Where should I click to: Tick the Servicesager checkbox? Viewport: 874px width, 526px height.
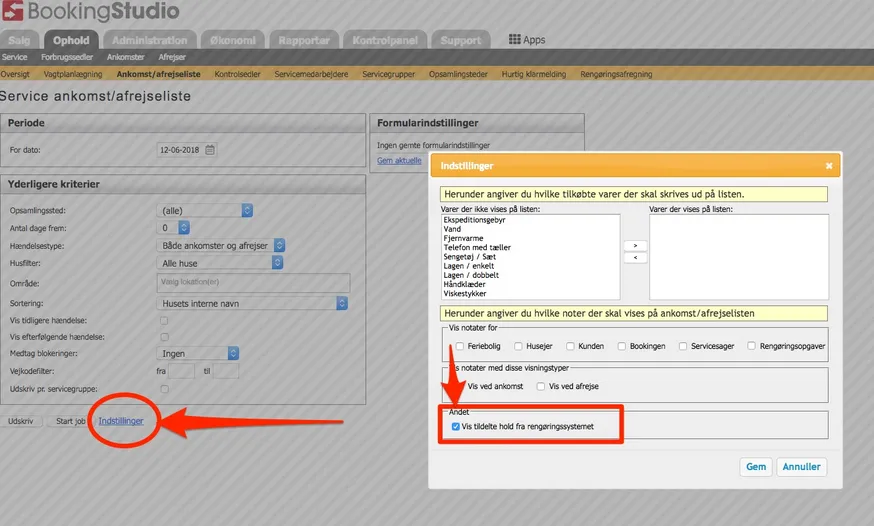click(x=683, y=346)
